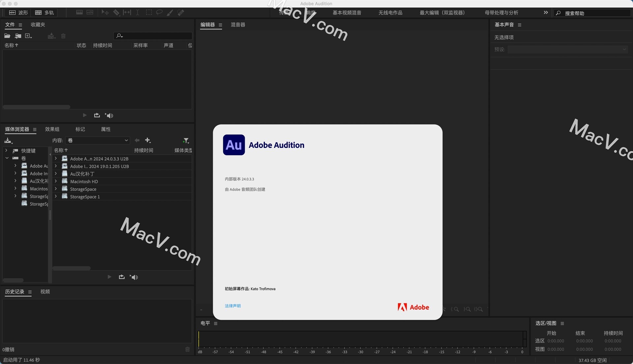Viewport: 633px width, 364px height.
Task: Select the Slip tool
Action: click(127, 13)
